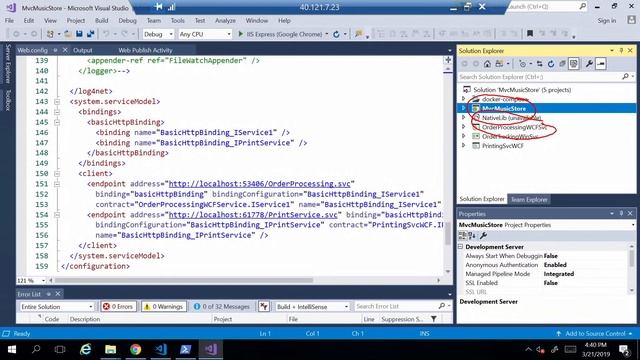
Task: Click the Windows Start button
Action: tap(12, 349)
